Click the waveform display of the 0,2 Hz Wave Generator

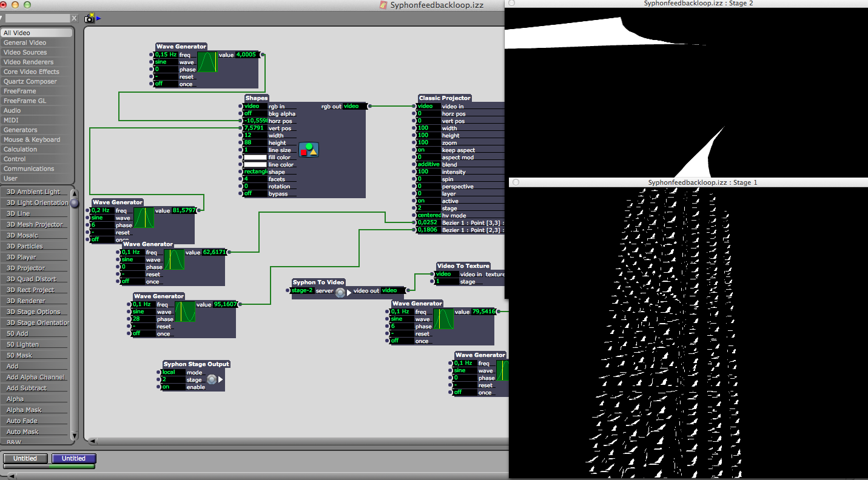pos(144,218)
